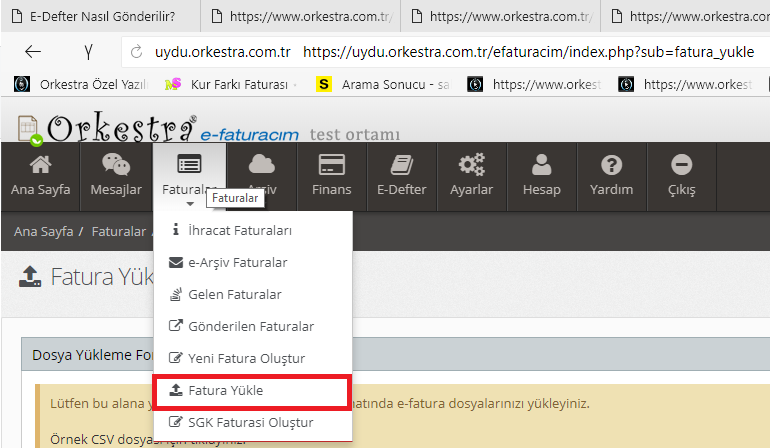Click the e-faturacım logo text

pos(249,134)
